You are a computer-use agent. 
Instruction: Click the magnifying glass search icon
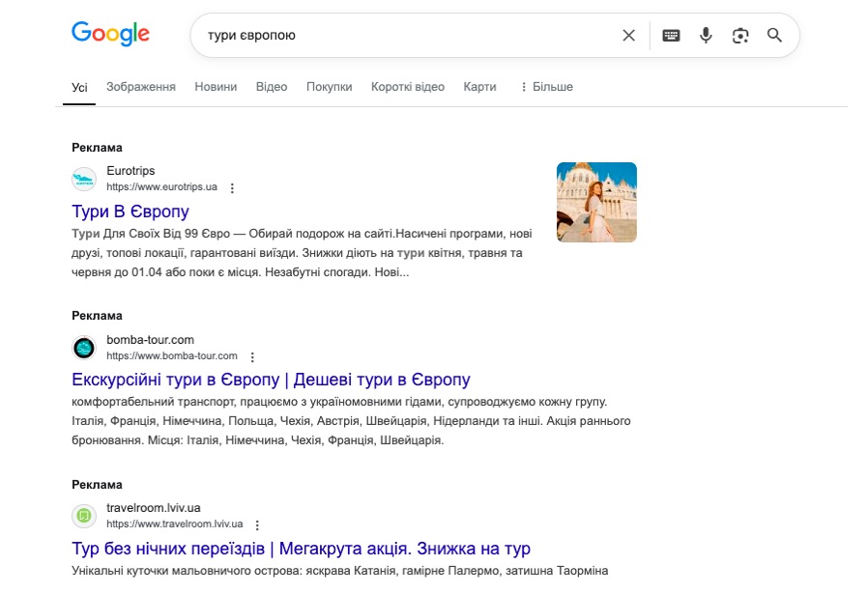(774, 36)
